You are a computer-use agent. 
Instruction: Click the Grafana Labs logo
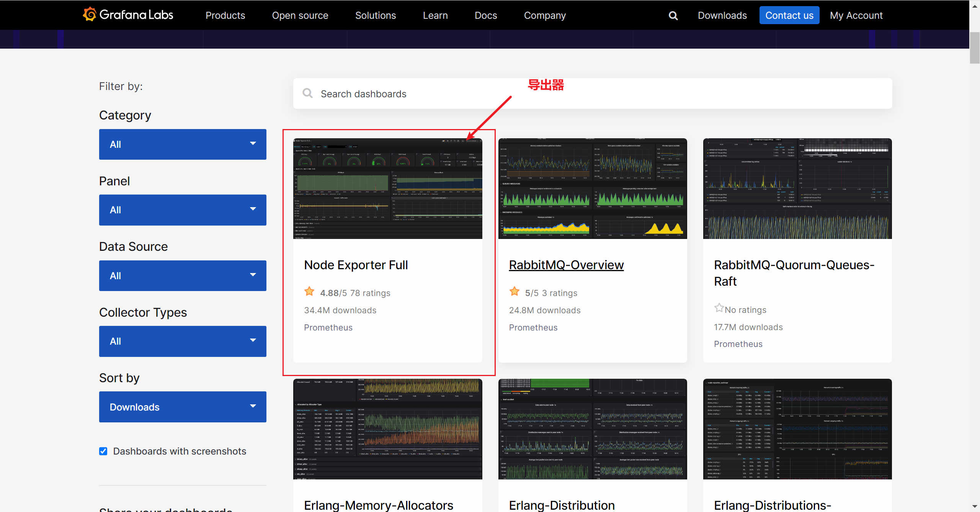click(x=128, y=15)
